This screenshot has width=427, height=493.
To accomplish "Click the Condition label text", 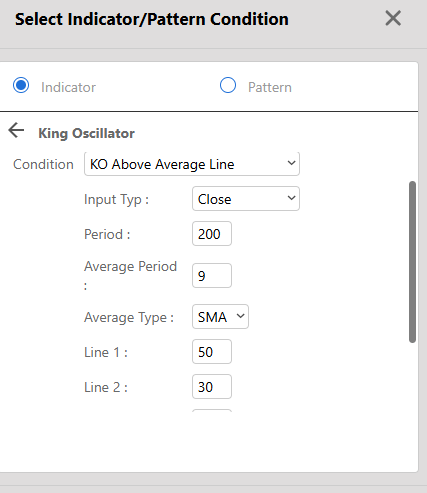I will 43,164.
